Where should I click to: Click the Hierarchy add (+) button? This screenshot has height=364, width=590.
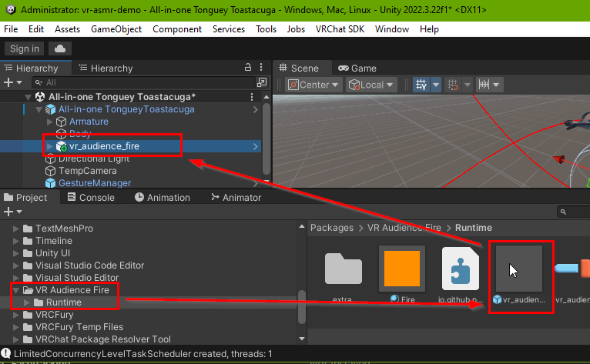click(8, 82)
